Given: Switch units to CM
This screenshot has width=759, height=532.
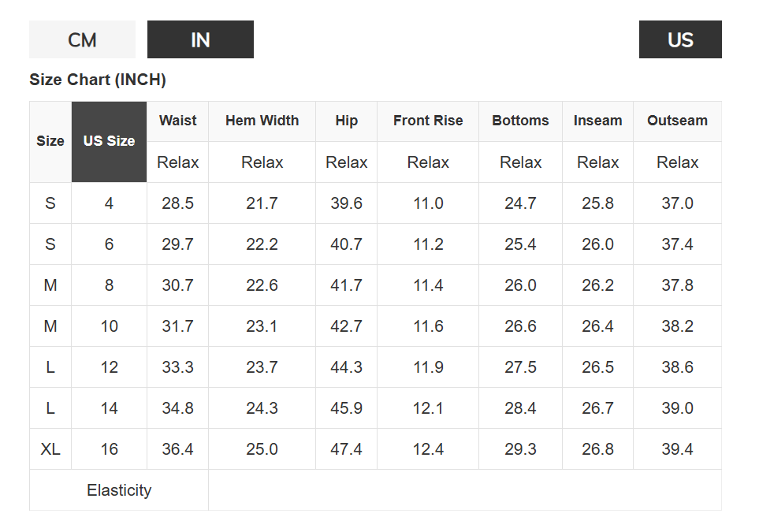Looking at the screenshot, I should tap(82, 39).
